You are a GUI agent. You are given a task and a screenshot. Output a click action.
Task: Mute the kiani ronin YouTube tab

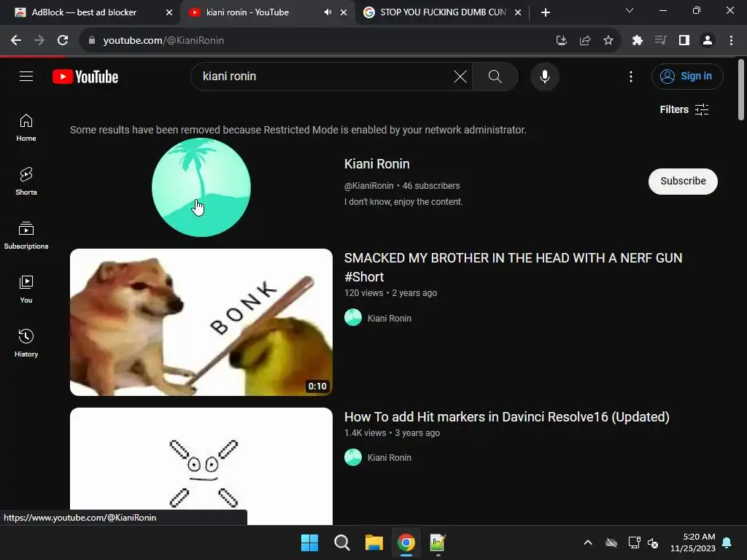328,12
